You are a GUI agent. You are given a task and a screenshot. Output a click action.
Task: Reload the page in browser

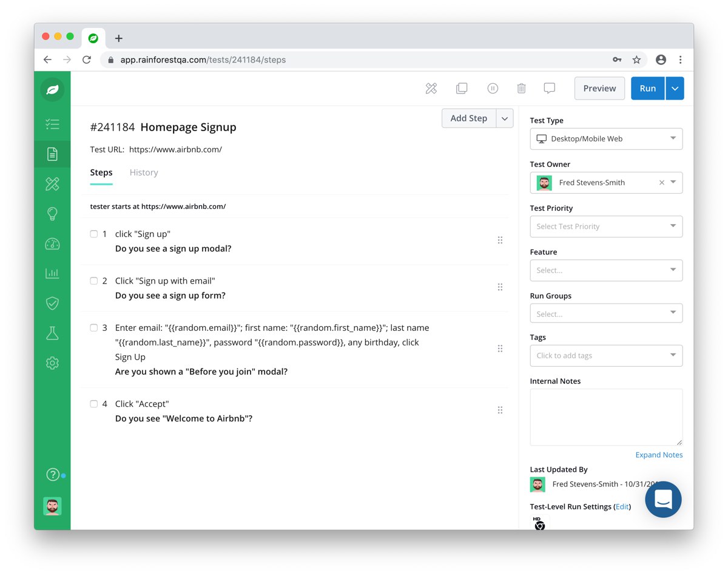point(87,60)
